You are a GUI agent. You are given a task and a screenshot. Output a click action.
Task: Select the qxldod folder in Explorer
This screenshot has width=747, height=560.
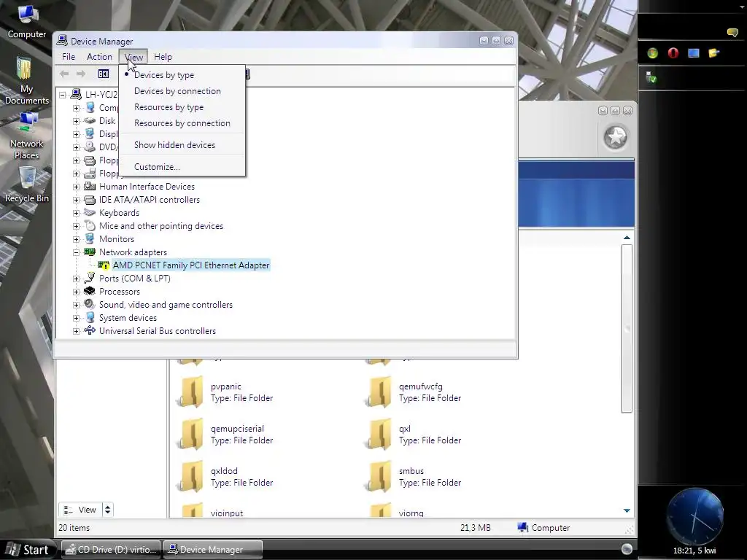coord(225,477)
